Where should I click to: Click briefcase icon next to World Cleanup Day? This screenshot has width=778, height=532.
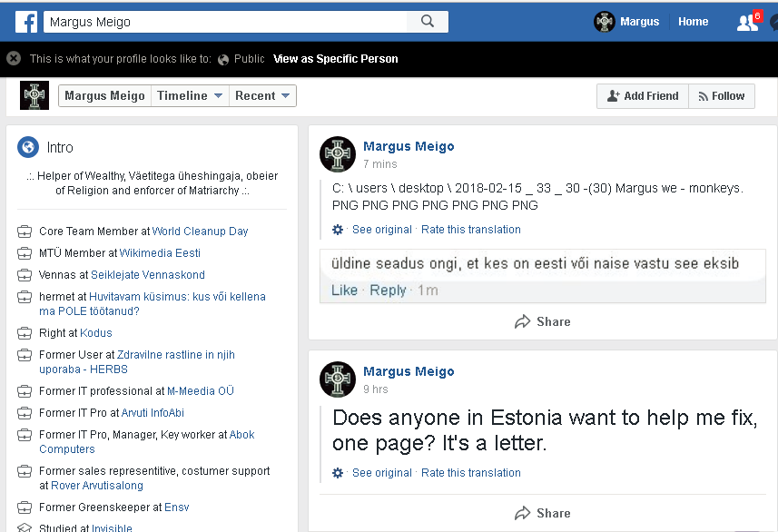[25, 232]
